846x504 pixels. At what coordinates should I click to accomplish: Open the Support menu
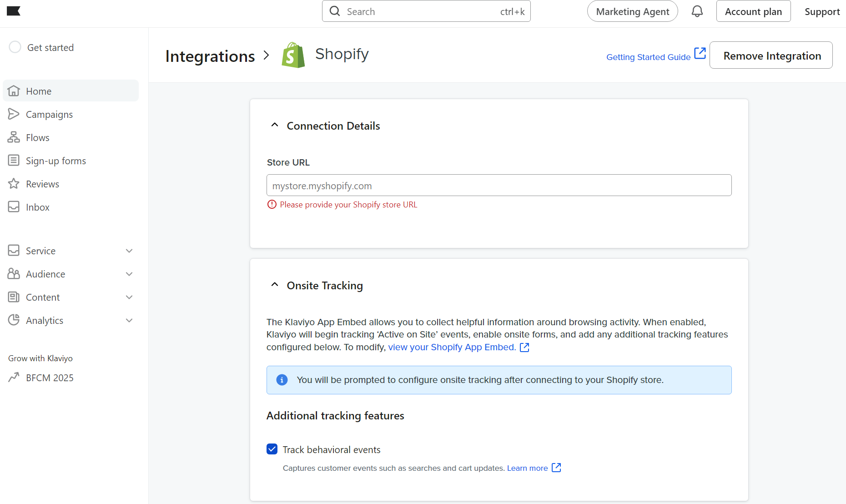(822, 11)
